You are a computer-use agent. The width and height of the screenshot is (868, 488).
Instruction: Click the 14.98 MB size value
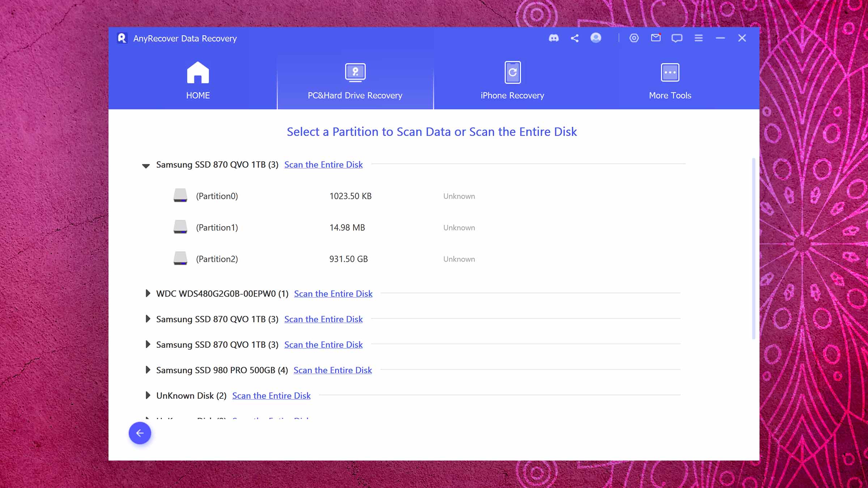[347, 227]
